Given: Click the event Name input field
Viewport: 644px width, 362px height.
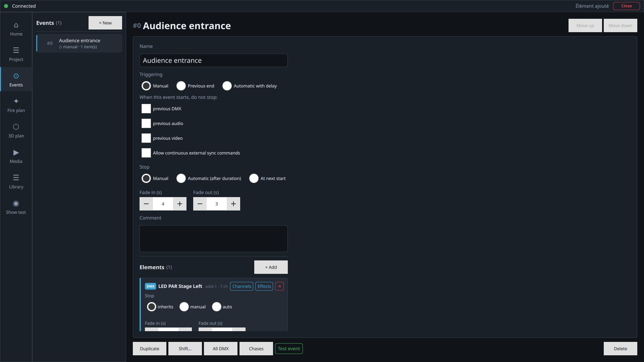Looking at the screenshot, I should tap(214, 60).
